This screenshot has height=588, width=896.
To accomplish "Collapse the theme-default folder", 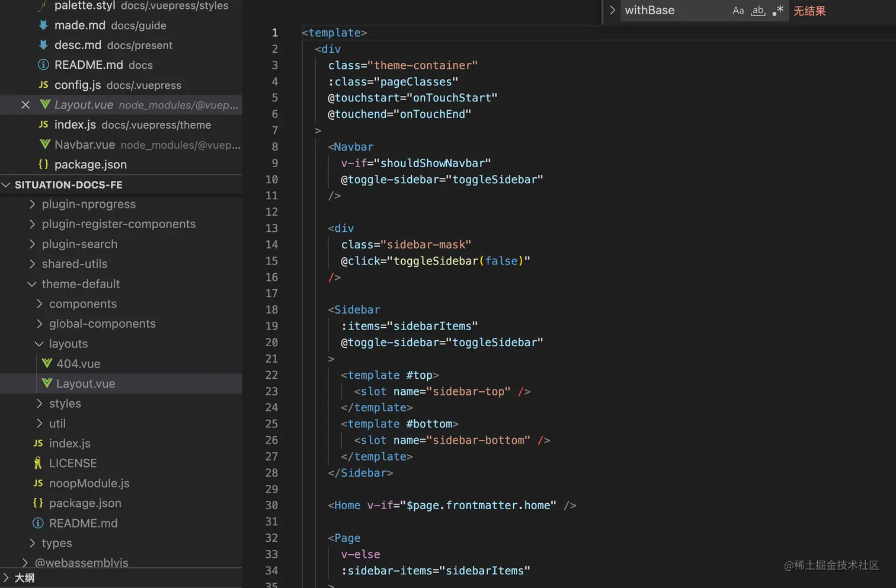I will (32, 284).
